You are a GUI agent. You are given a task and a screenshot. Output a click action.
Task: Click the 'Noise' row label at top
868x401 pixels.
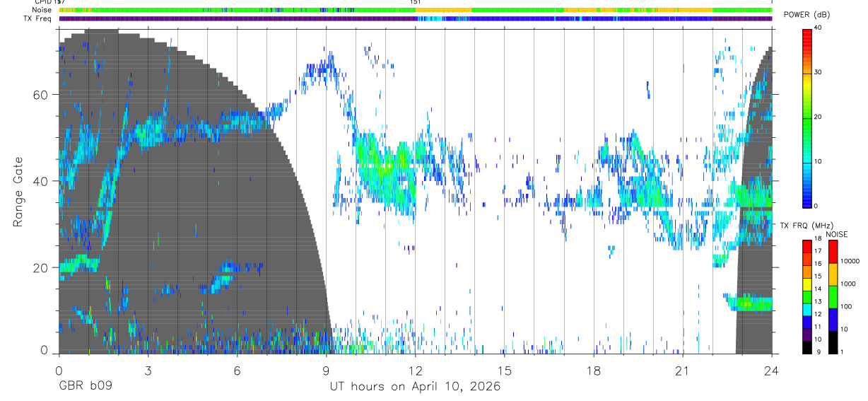click(x=42, y=11)
